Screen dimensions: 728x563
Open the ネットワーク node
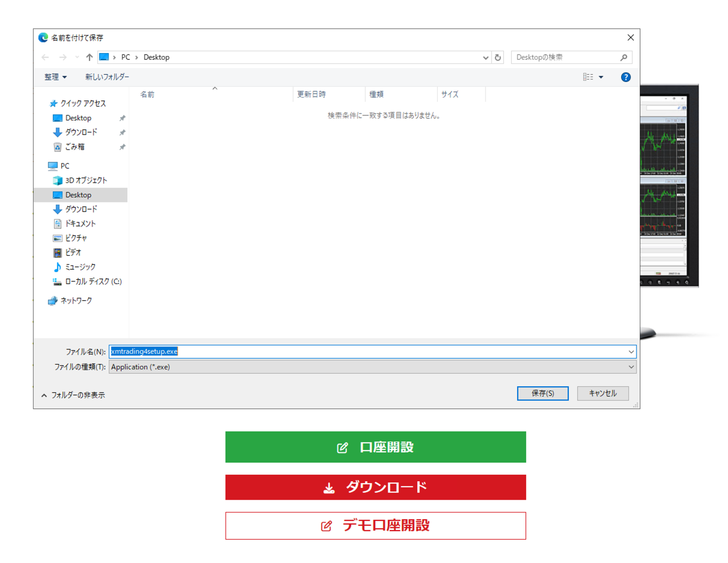[x=76, y=301]
